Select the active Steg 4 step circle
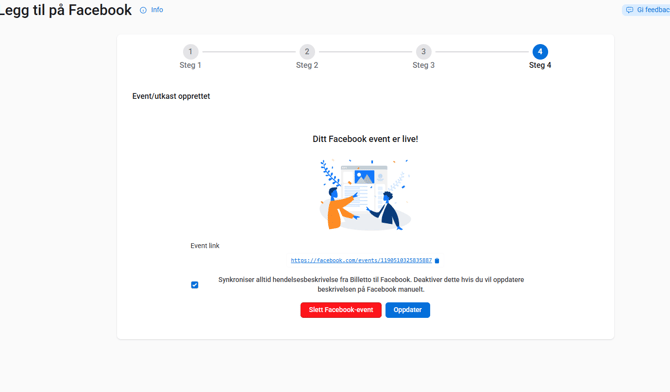This screenshot has height=392, width=670. [540, 52]
